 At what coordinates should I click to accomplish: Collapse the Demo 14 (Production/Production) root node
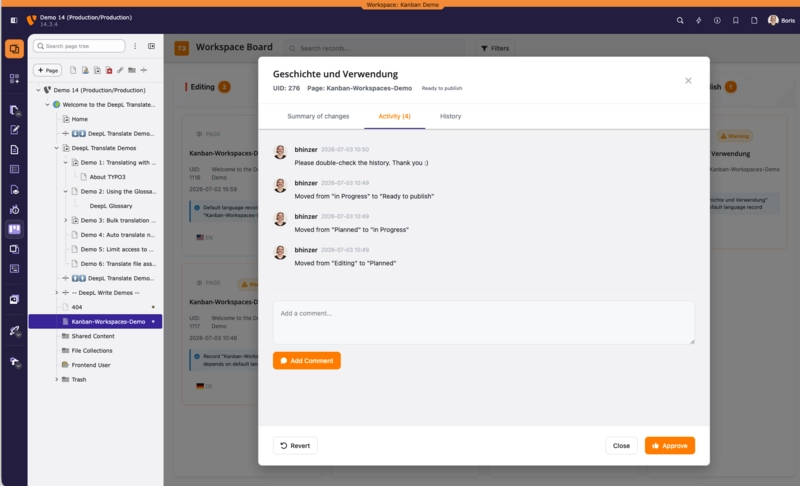[x=38, y=90]
